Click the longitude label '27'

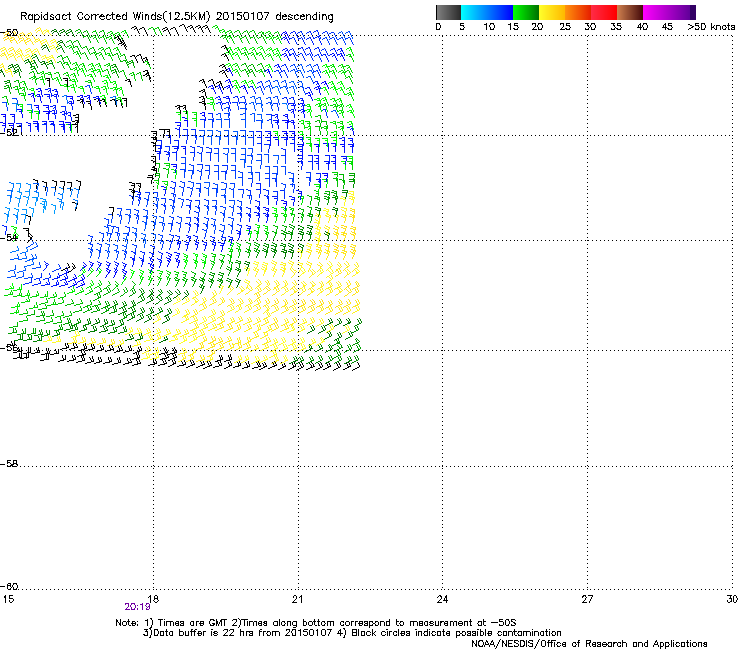click(587, 599)
